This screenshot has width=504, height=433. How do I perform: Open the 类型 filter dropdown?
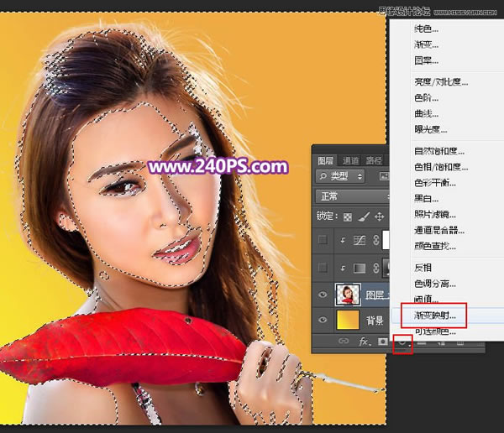click(340, 176)
